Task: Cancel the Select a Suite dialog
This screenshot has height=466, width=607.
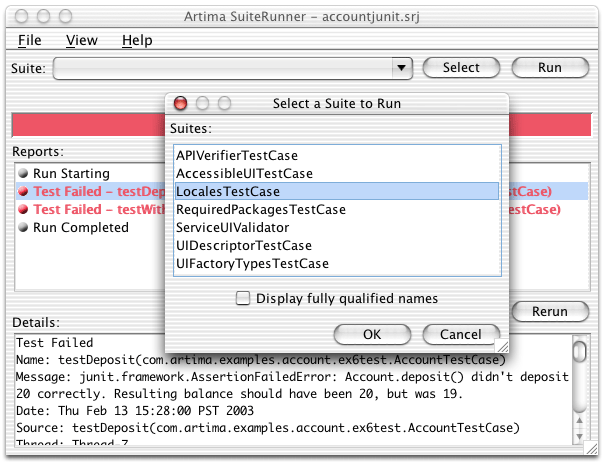Action: click(x=461, y=334)
